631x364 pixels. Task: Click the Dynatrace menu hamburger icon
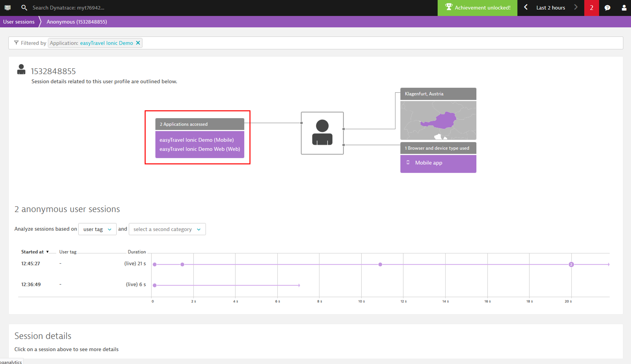pyautogui.click(x=7, y=8)
